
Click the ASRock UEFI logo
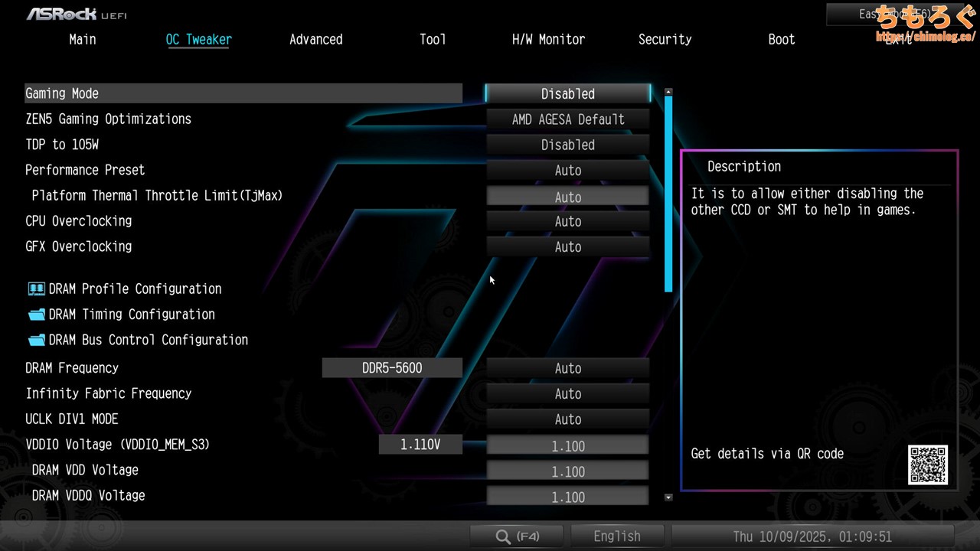[77, 15]
